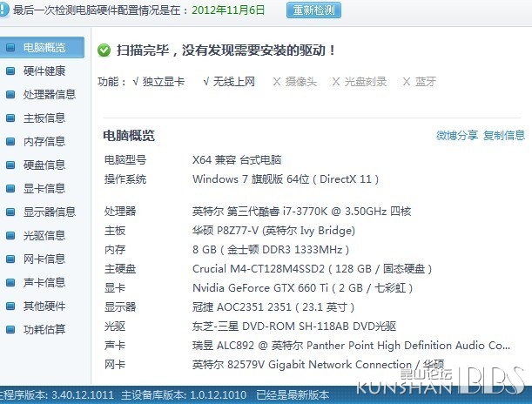Click the blue icon beside 功耗估算
This screenshot has height=404, width=532.
pos(10,329)
